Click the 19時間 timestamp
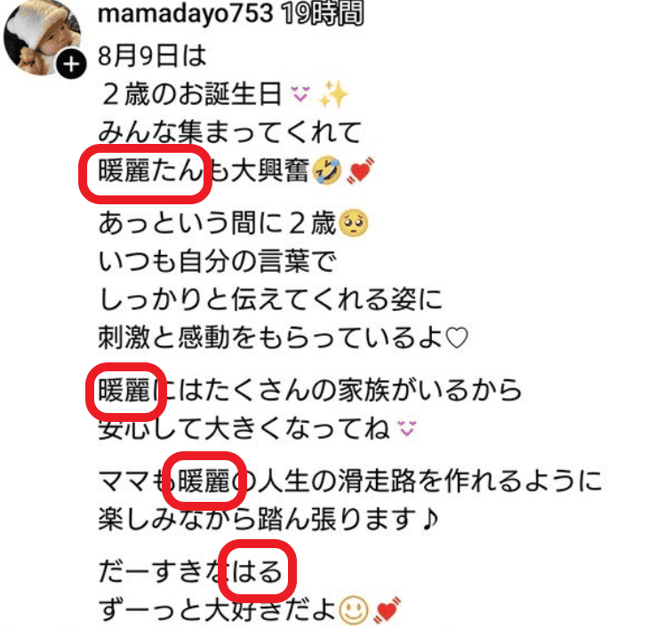 coord(323,13)
